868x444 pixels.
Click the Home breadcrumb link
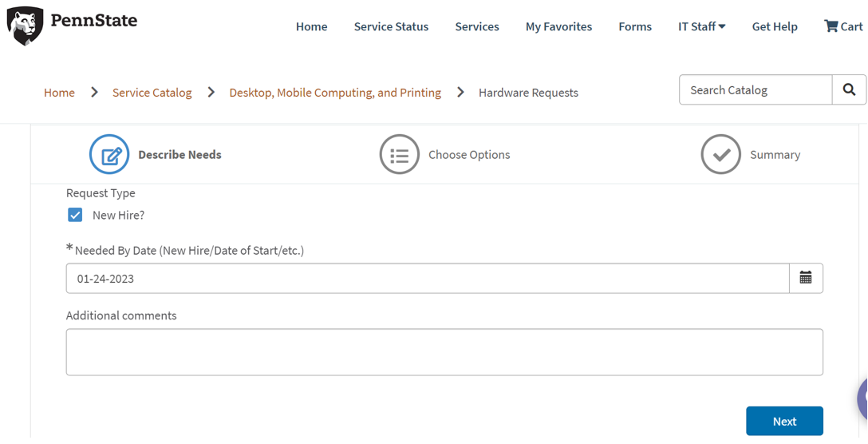click(59, 93)
